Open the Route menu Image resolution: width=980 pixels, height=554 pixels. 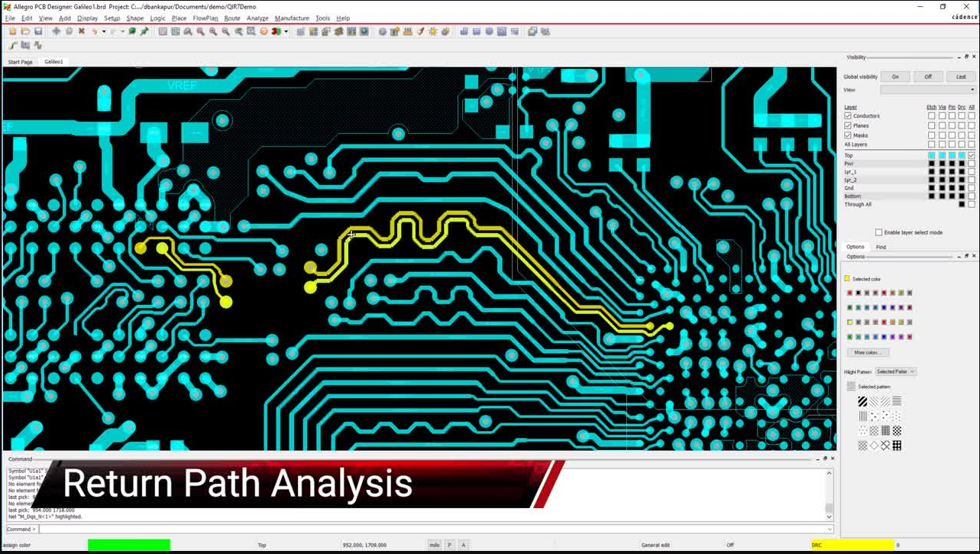(232, 18)
